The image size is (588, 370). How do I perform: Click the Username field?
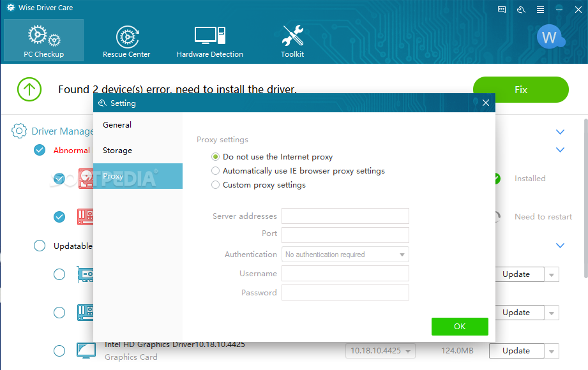(345, 273)
